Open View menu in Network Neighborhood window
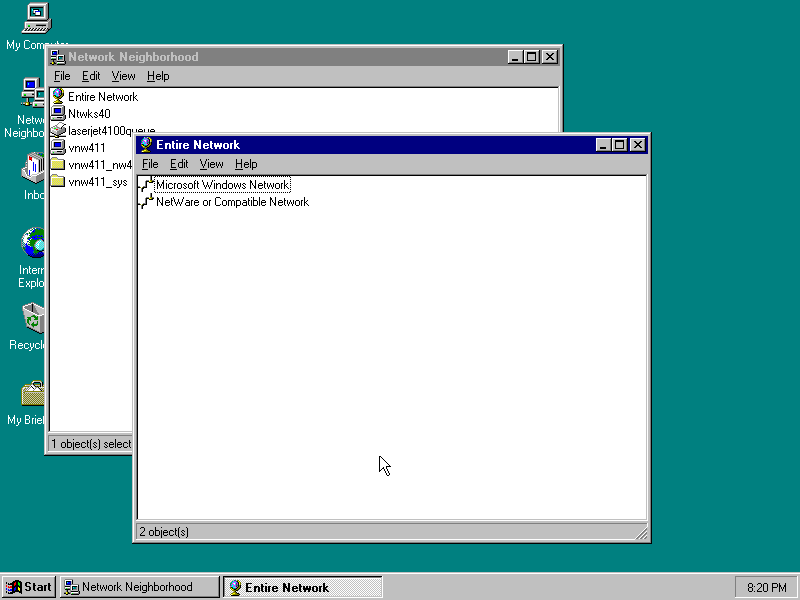800x600 pixels. 123,76
